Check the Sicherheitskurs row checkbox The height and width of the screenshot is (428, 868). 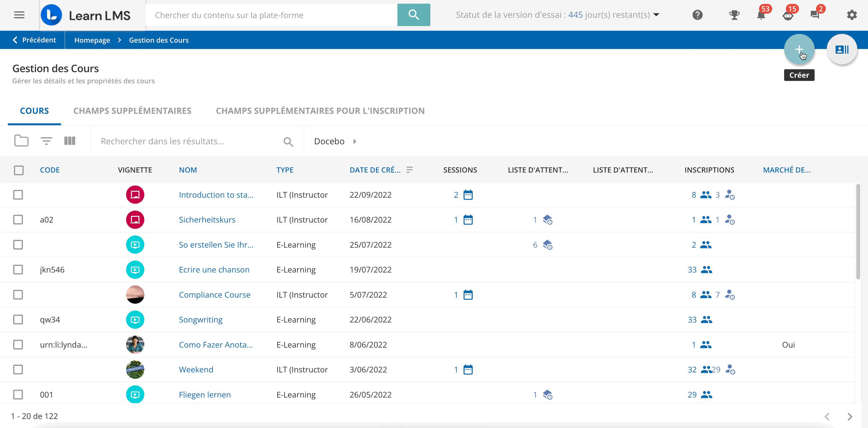pyautogui.click(x=18, y=220)
